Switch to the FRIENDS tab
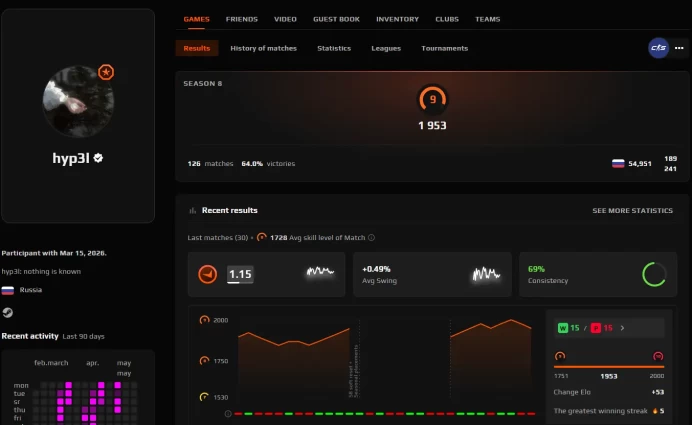Image resolution: width=692 pixels, height=425 pixels. click(x=241, y=19)
